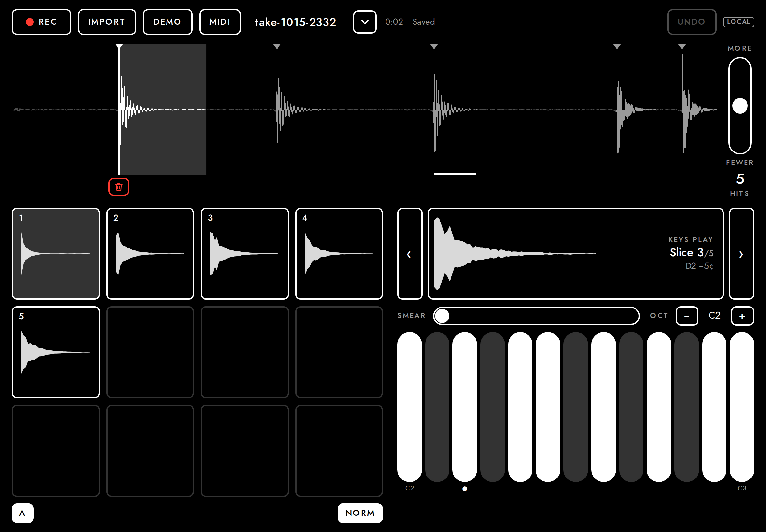Delete the selected slice with the red trash icon
766x532 pixels.
click(119, 187)
